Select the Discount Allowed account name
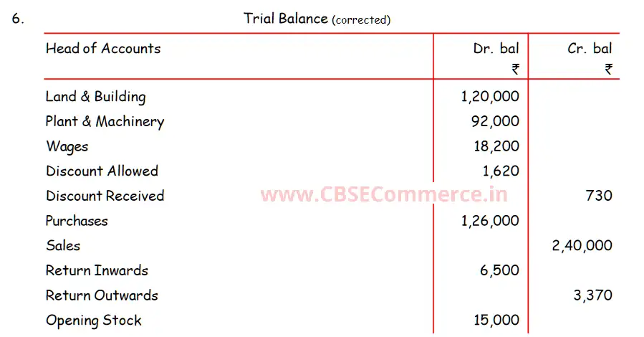This screenshot has height=337, width=644. [x=102, y=171]
